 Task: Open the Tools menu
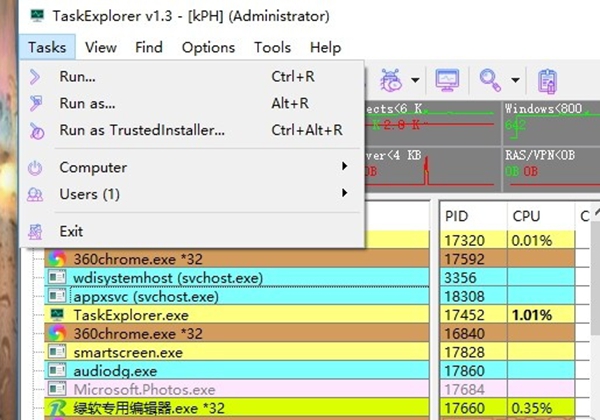click(272, 47)
